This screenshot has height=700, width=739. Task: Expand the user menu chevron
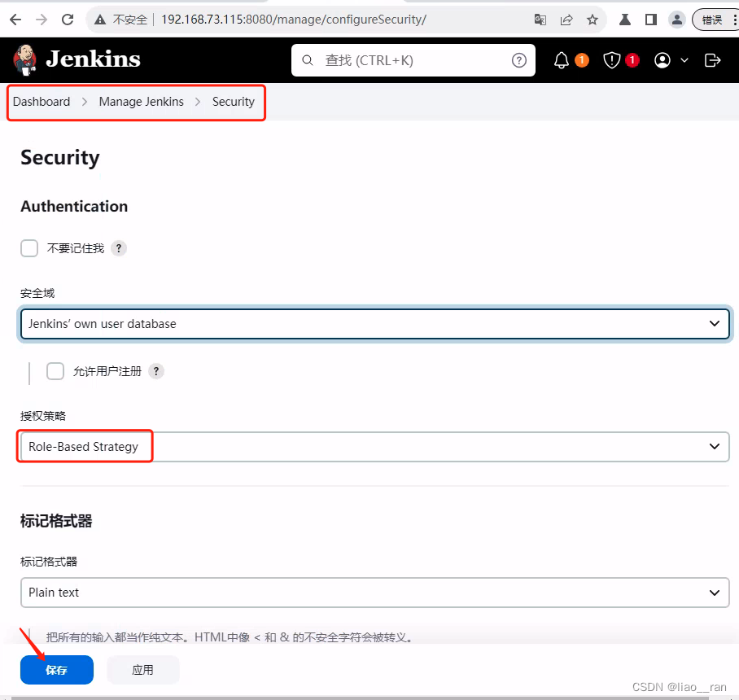click(x=684, y=60)
